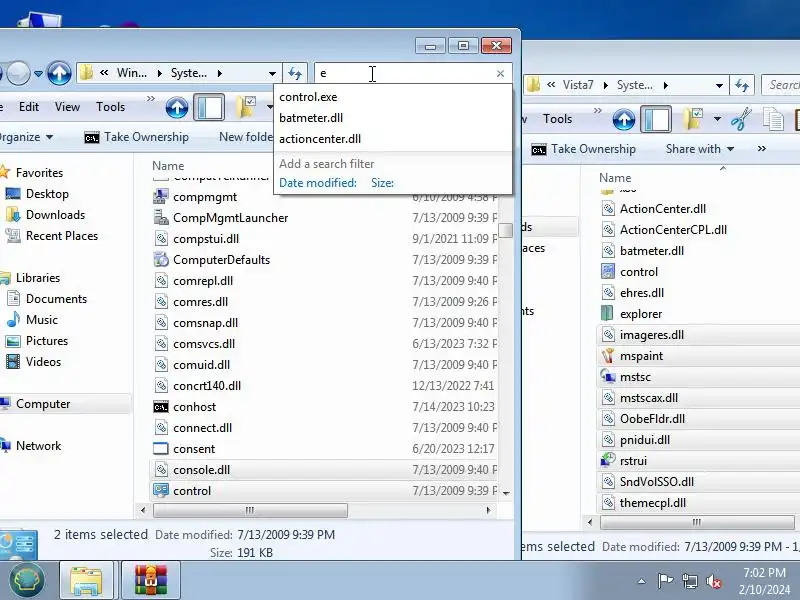The height and width of the screenshot is (600, 800).
Task: Click WinRAR taskbar button
Action: pyautogui.click(x=151, y=580)
